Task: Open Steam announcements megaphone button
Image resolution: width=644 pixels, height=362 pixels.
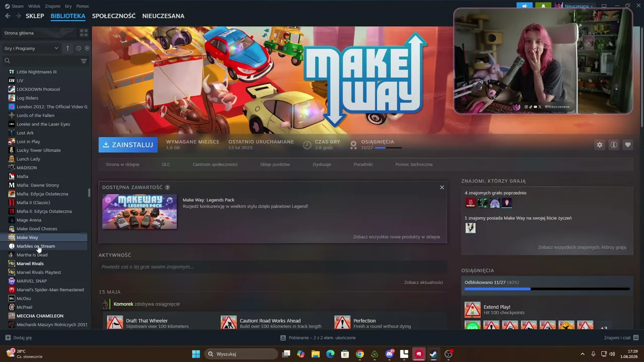Action: (525, 6)
